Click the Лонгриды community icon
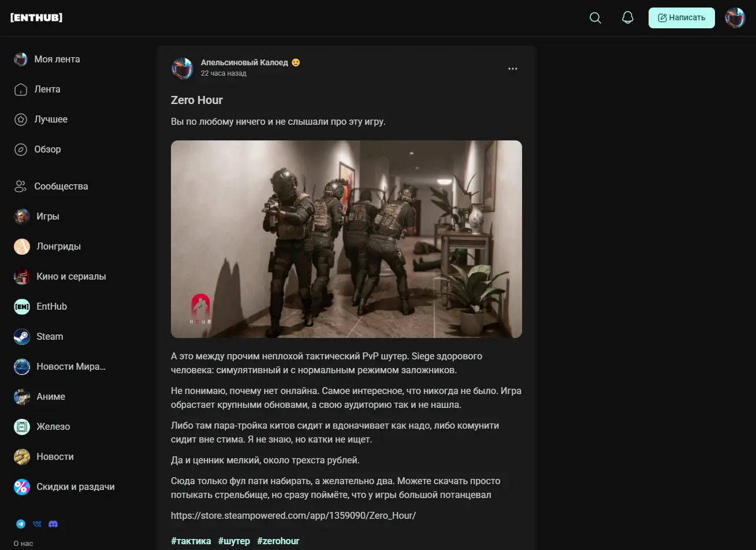The height and width of the screenshot is (550, 756). pos(22,247)
